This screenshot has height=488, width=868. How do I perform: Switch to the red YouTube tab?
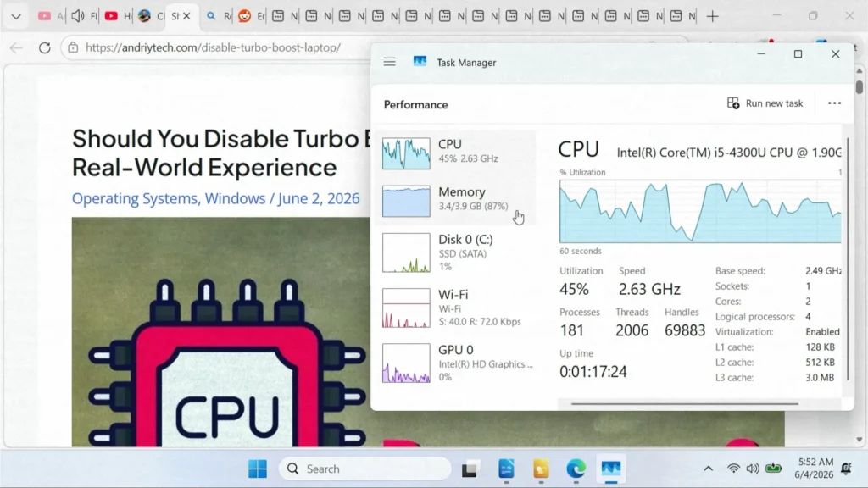(x=111, y=16)
